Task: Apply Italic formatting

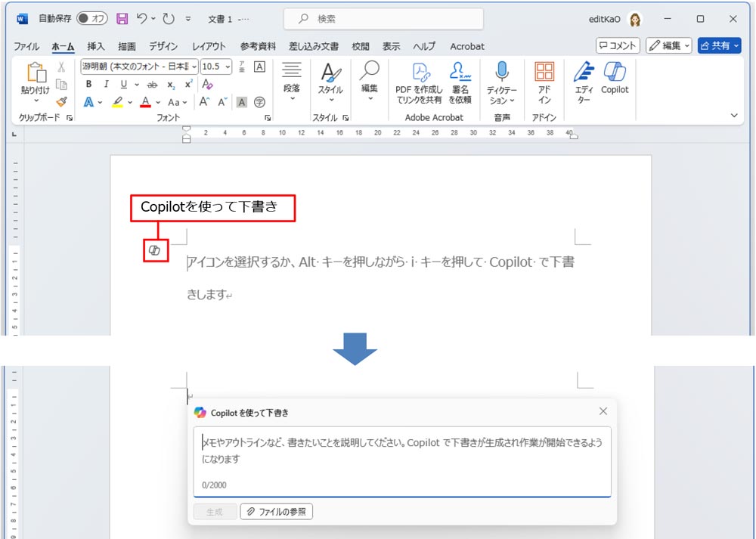Action: (x=106, y=84)
